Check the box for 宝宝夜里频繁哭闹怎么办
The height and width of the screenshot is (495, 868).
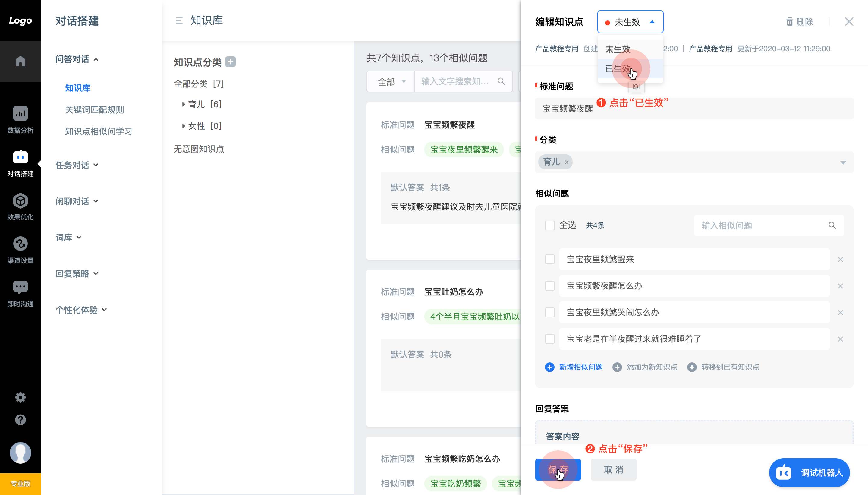[x=549, y=312]
